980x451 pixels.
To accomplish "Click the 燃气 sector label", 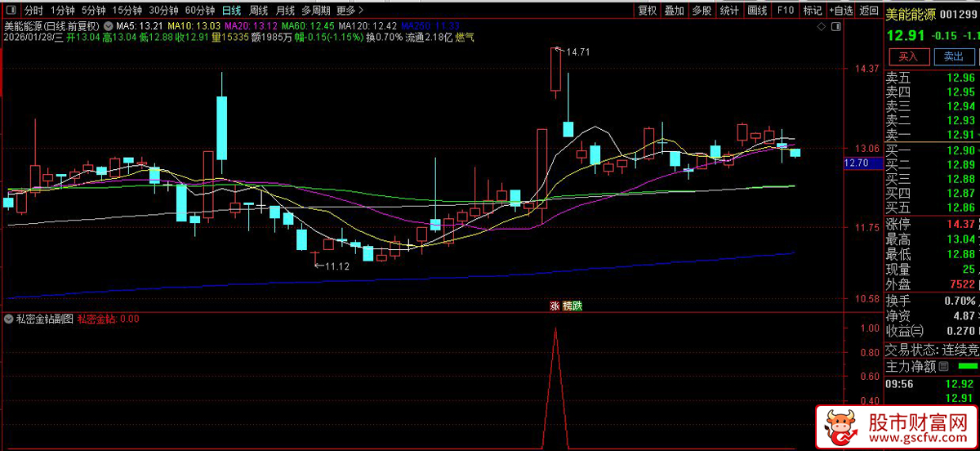I will coord(465,38).
